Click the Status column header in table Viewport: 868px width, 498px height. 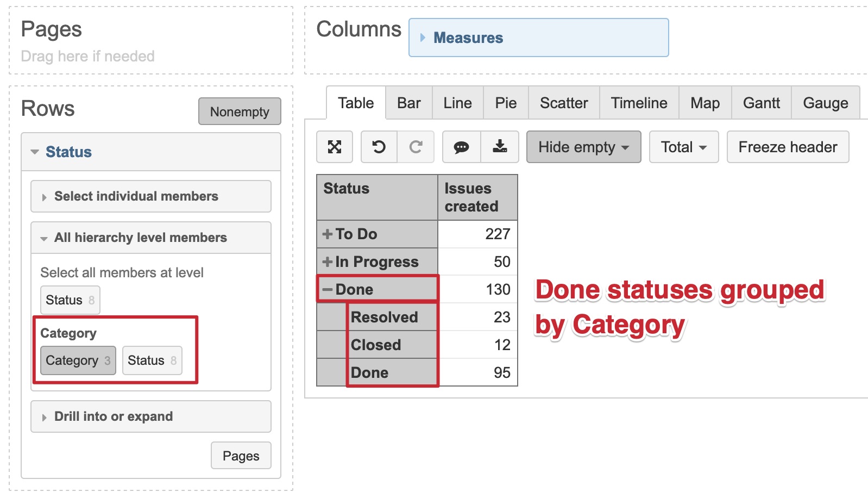pos(378,197)
